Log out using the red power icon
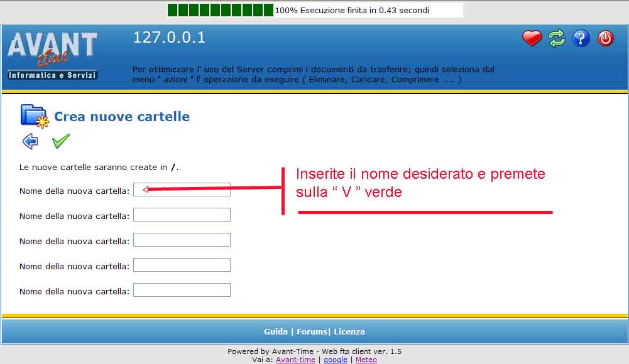Image resolution: width=629 pixels, height=364 pixels. [x=605, y=39]
